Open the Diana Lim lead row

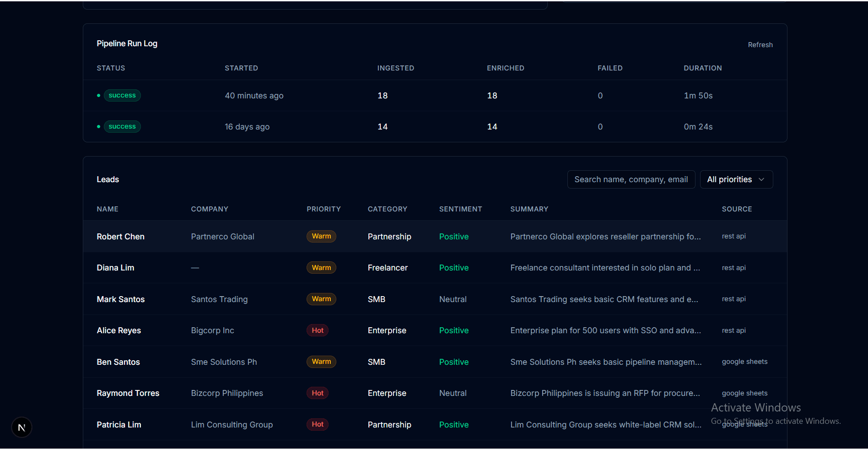[x=435, y=268]
